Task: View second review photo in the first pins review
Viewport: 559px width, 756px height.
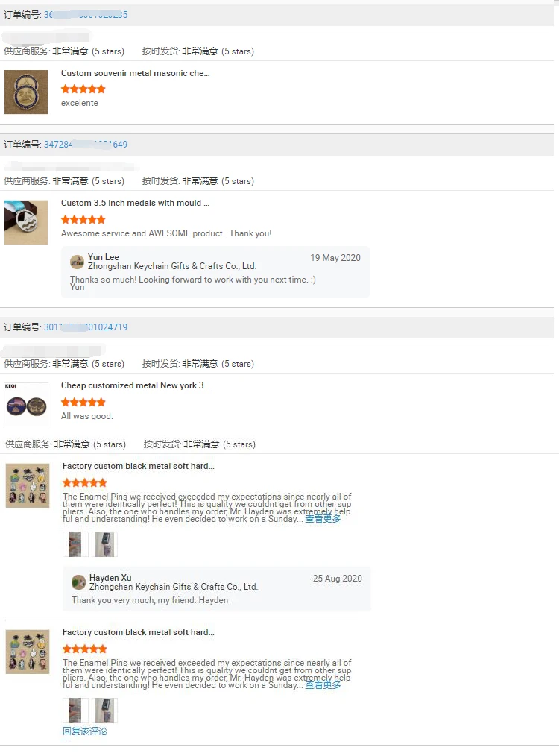Action: pyautogui.click(x=104, y=544)
